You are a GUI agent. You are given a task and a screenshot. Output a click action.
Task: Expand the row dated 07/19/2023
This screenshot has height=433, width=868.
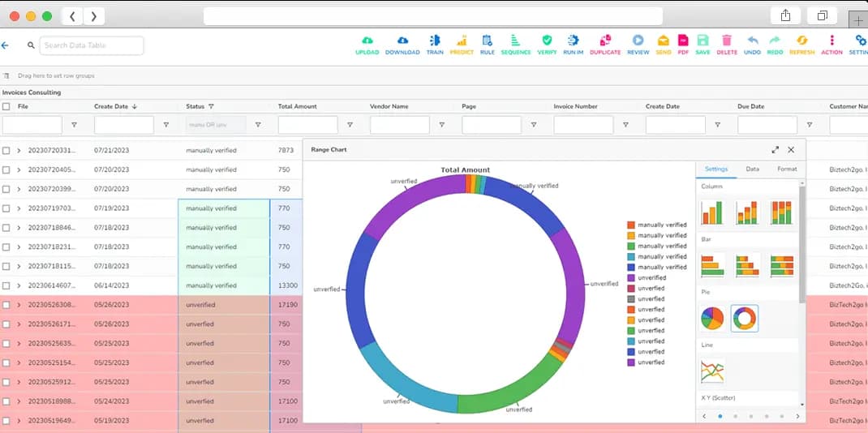[19, 208]
